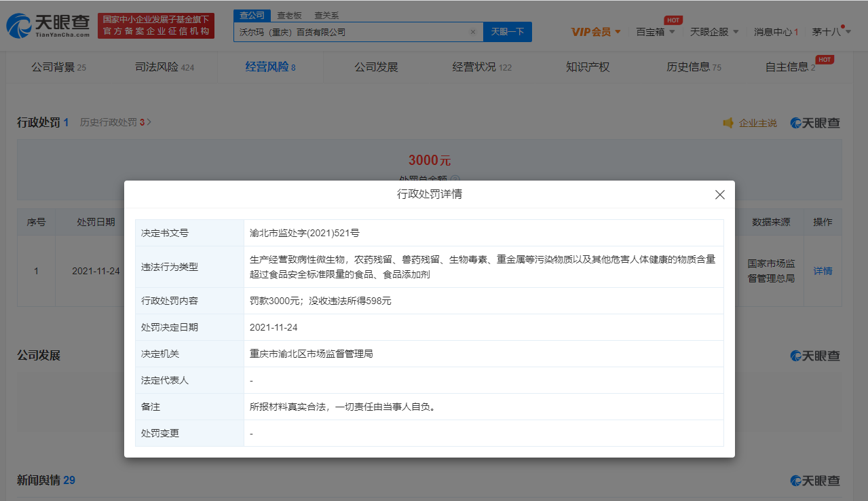This screenshot has width=868, height=501.
Task: Click the 天眼一下 search button
Action: click(x=507, y=32)
